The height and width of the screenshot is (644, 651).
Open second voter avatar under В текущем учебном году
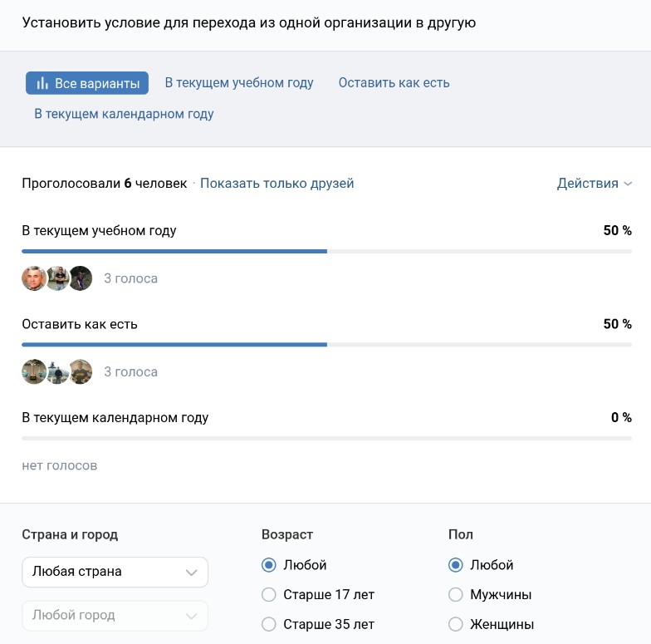pyautogui.click(x=57, y=278)
